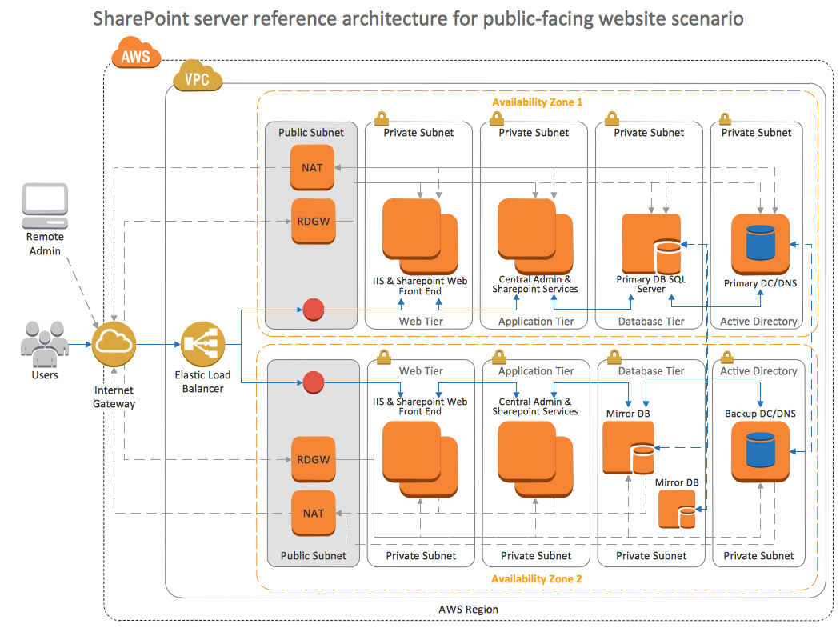
Task: Select Zone 1 Central Admin & Sharepoint Services instances
Action: point(535,237)
